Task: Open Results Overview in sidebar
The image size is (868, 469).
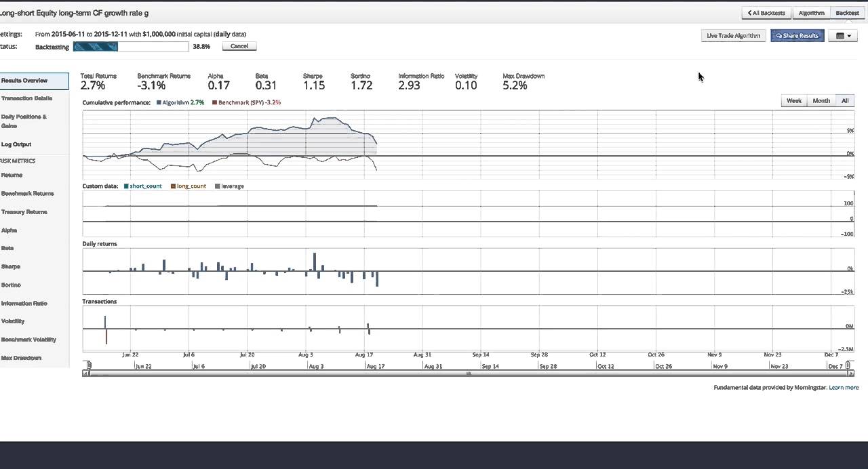Action: 34,81
